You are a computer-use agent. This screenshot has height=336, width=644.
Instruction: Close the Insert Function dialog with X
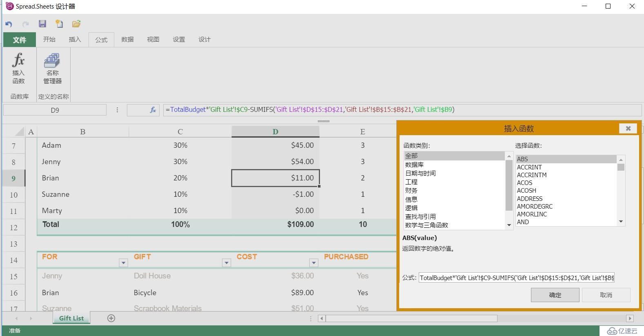(x=628, y=128)
